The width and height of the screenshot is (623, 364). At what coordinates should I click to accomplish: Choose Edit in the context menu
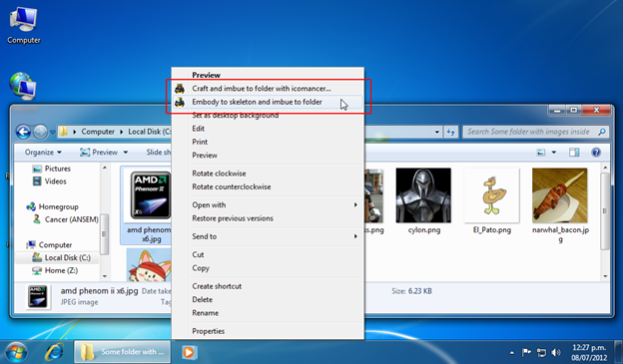click(268, 129)
